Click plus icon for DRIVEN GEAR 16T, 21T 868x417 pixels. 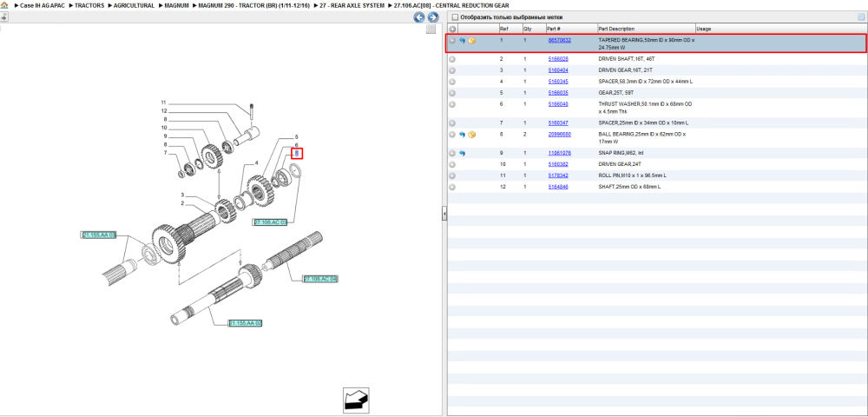pyautogui.click(x=452, y=70)
